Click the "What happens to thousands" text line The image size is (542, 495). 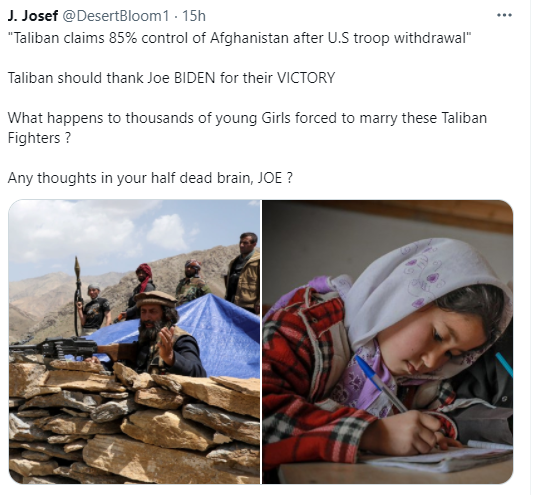[247, 118]
